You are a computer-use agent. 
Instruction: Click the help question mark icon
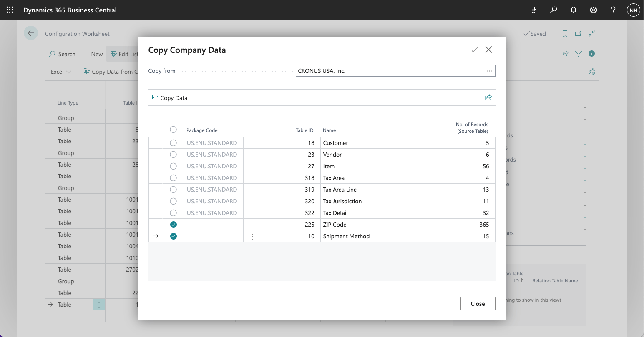pos(613,10)
